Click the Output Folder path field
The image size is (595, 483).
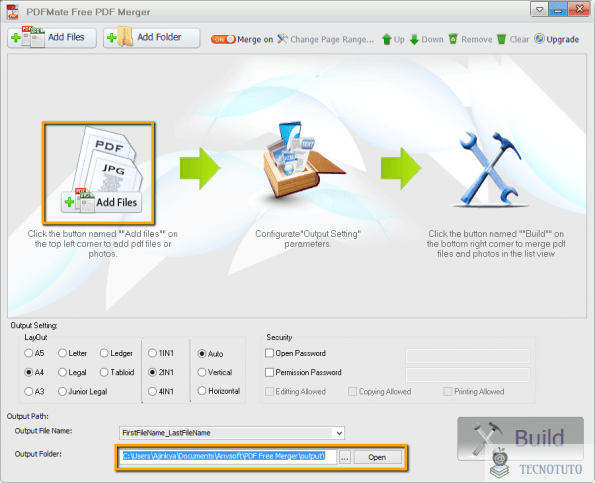[228, 456]
